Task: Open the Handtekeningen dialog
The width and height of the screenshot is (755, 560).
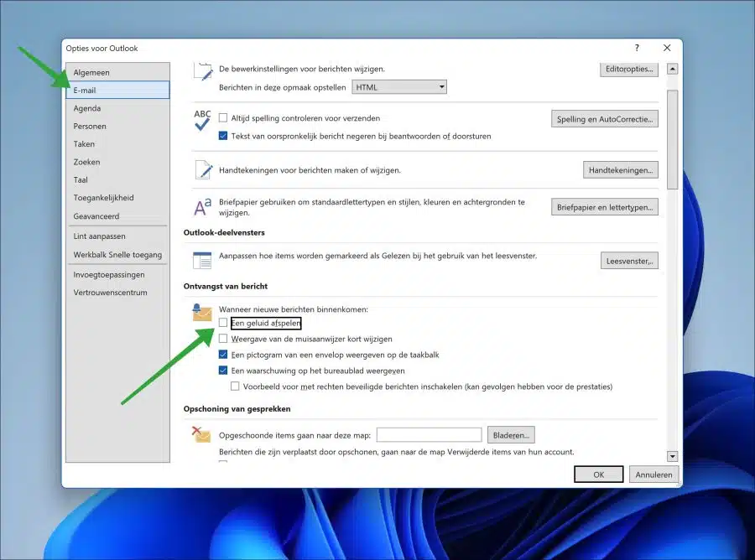Action: [x=621, y=170]
